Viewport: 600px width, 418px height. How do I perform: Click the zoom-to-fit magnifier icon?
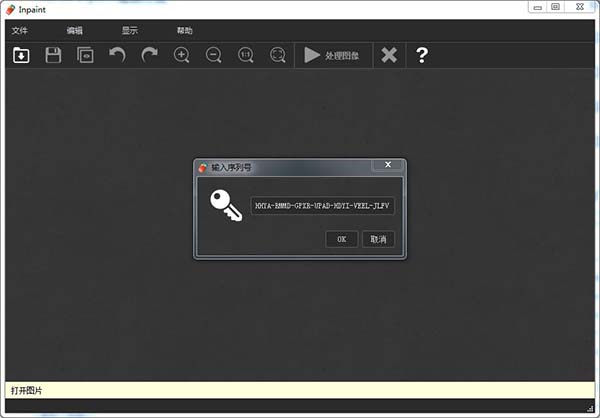pos(277,55)
